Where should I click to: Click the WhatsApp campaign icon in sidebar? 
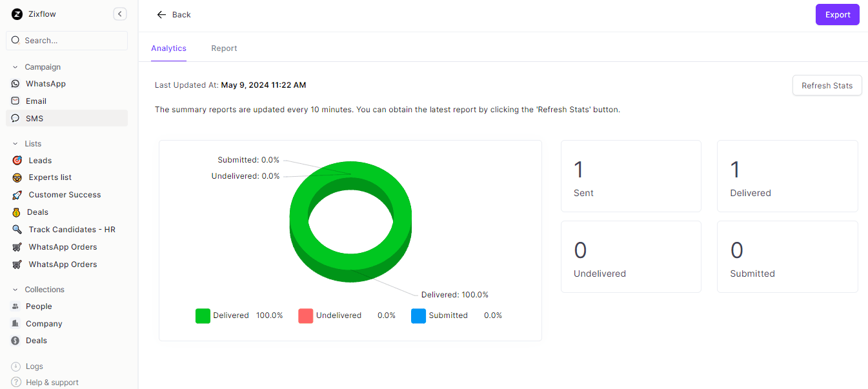pos(15,84)
